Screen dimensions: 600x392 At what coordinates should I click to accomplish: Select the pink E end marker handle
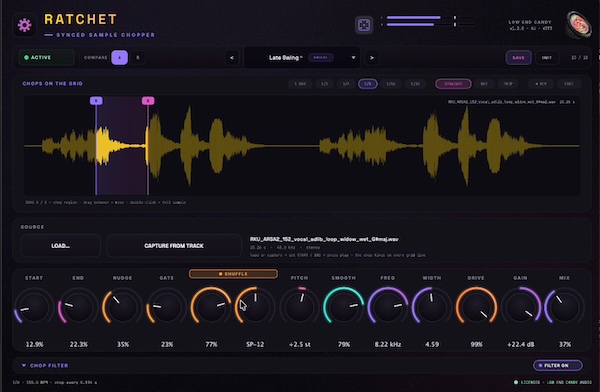(x=148, y=101)
